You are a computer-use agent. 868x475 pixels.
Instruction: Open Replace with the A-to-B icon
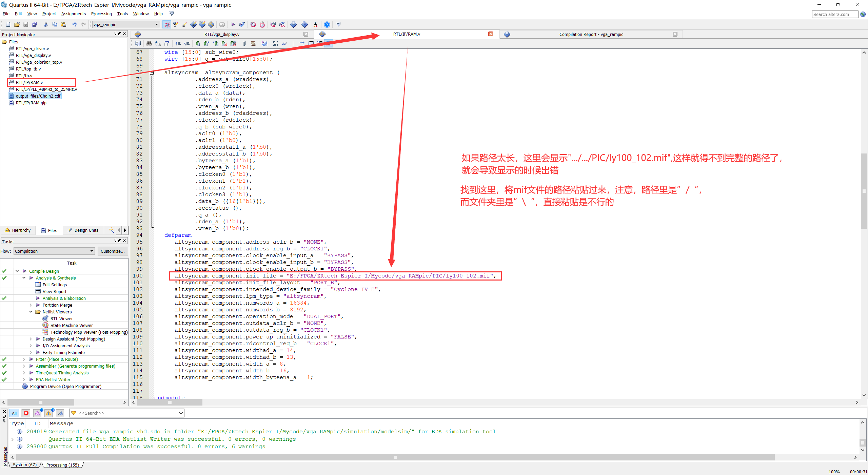158,44
